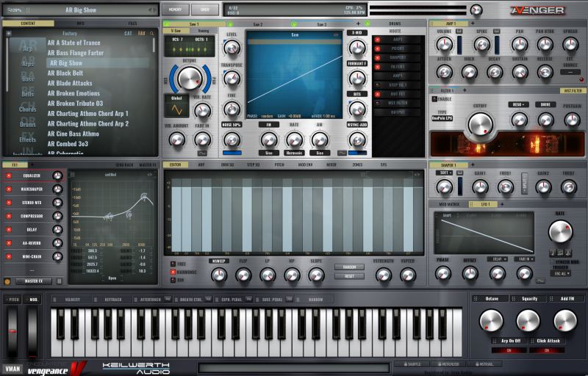Add a new LFO with plus icon

point(502,204)
